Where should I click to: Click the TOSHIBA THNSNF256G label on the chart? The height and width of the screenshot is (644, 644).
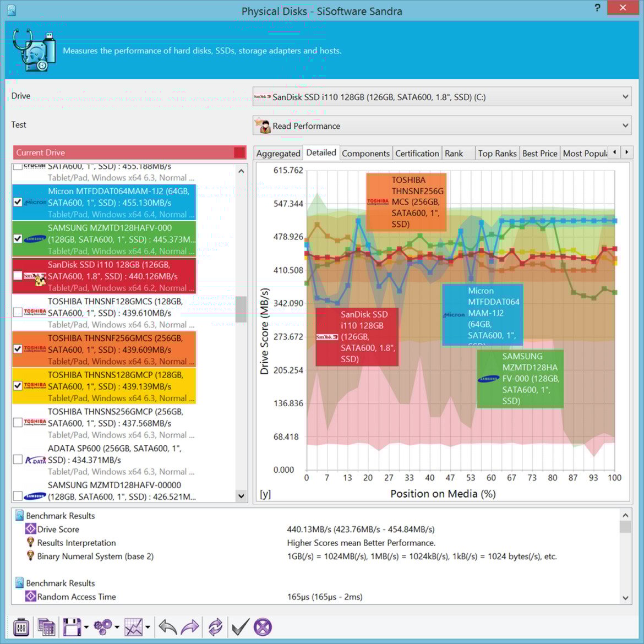click(x=406, y=201)
